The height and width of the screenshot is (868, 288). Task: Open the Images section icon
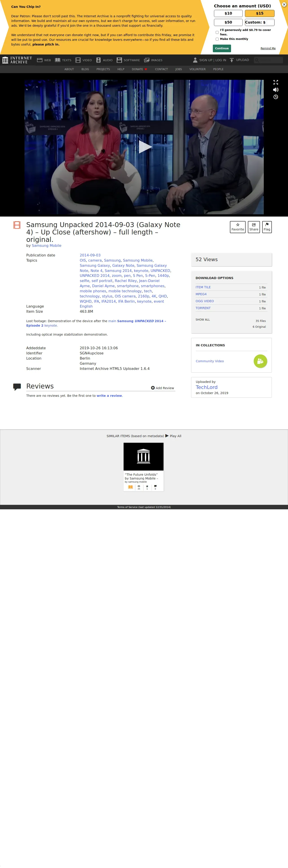[x=147, y=60]
